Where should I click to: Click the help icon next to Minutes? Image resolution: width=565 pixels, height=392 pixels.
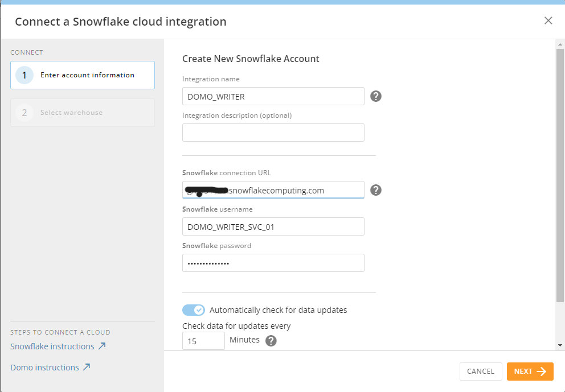[x=271, y=341]
